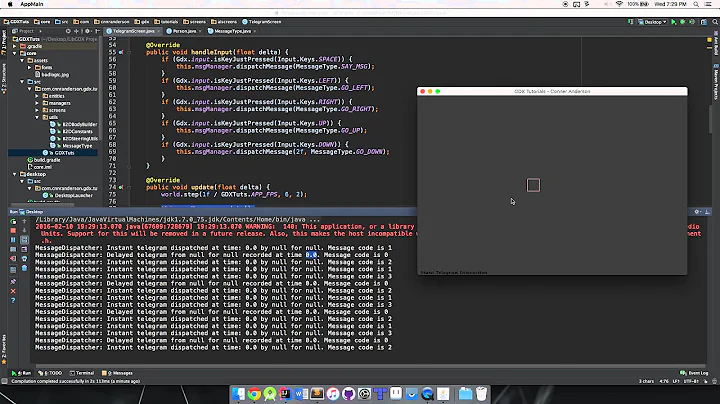Click scroll-from-source icon in Project panel
This screenshot has height=404, width=720.
coord(68,31)
